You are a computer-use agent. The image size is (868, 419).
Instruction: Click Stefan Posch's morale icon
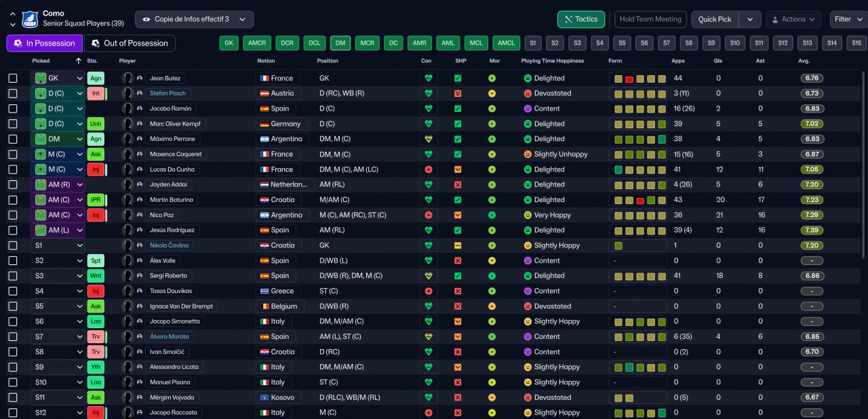coord(492,94)
